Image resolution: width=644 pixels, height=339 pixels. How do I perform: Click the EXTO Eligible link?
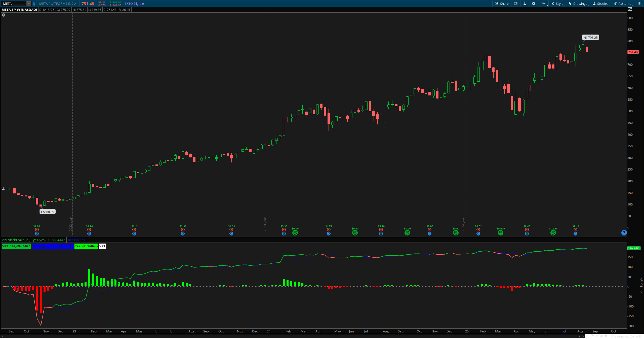134,4
